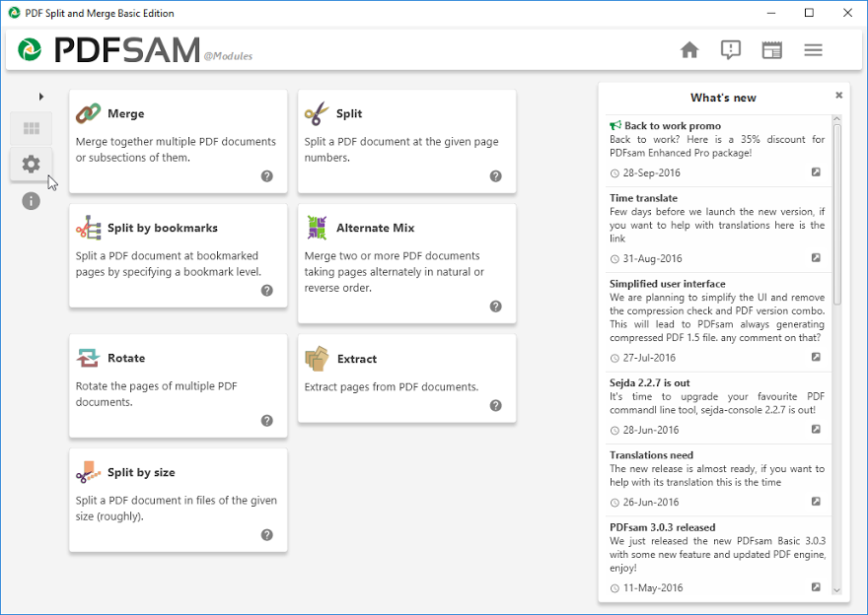
Task: Click the Split by size title
Action: (141, 472)
